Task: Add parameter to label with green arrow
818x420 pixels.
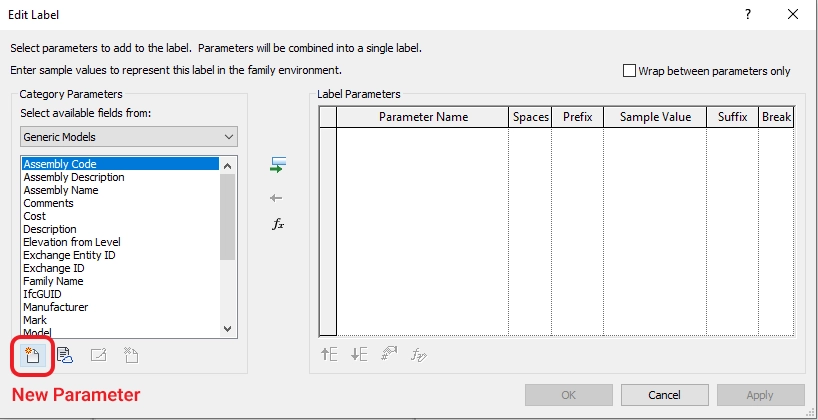Action: click(278, 165)
